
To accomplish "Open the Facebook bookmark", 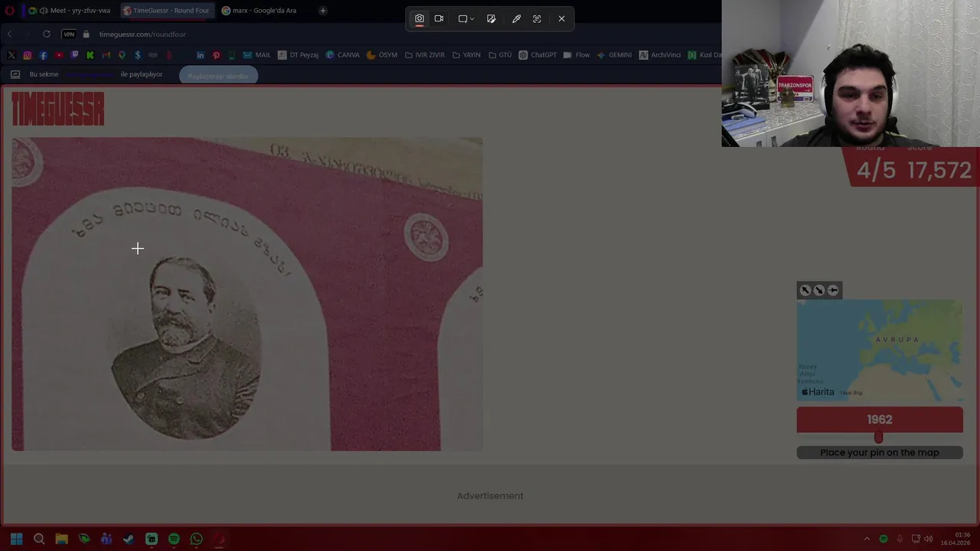I will tap(43, 55).
